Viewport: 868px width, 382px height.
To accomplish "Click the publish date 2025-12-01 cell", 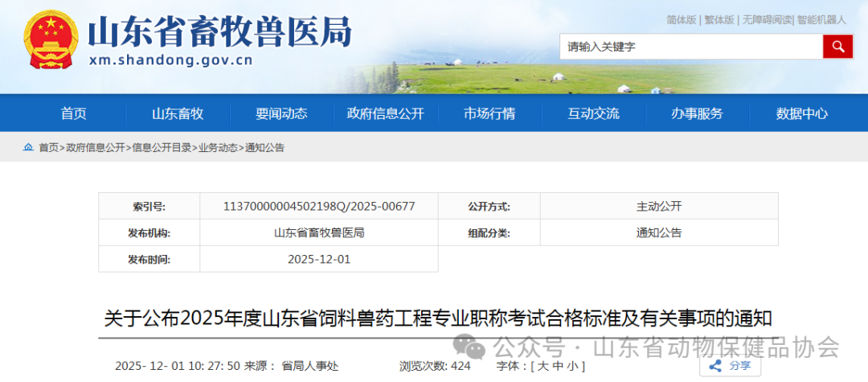I will coord(319,258).
